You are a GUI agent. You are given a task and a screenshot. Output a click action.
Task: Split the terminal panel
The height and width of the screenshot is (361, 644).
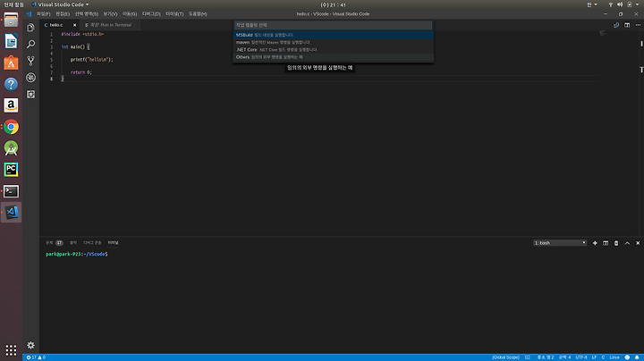coord(606,243)
